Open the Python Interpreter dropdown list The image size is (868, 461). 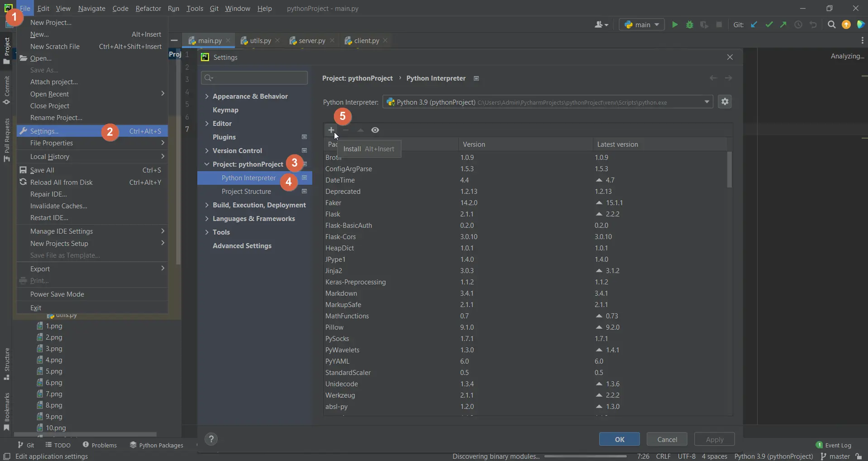tap(707, 102)
